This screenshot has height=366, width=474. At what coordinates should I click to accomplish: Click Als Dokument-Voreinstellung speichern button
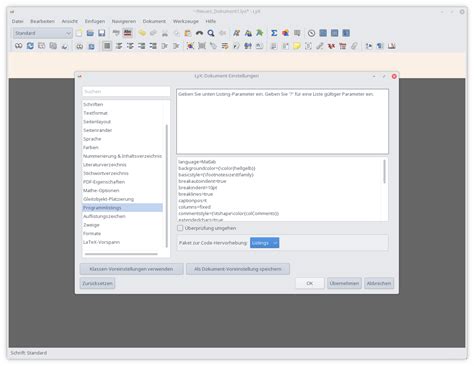click(x=238, y=269)
